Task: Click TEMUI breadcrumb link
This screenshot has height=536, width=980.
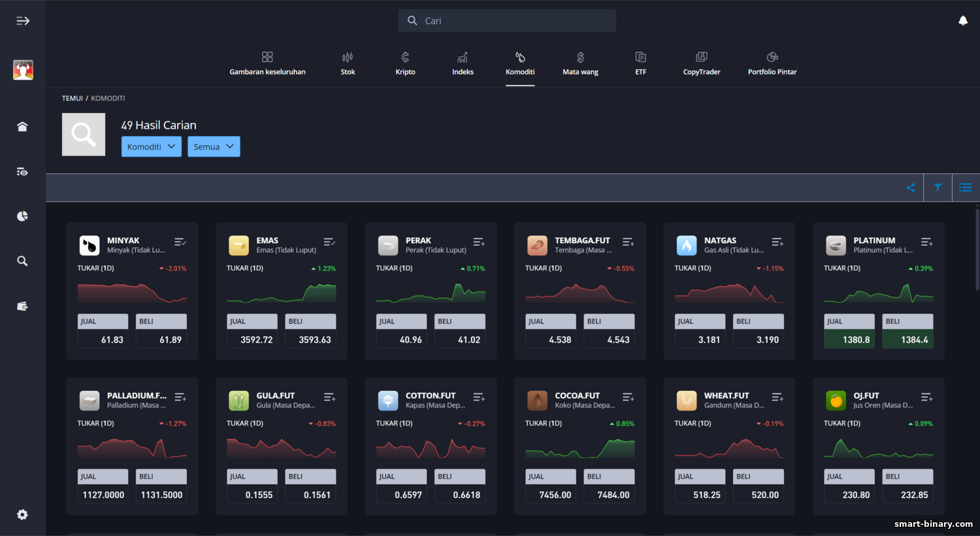Action: coord(72,98)
